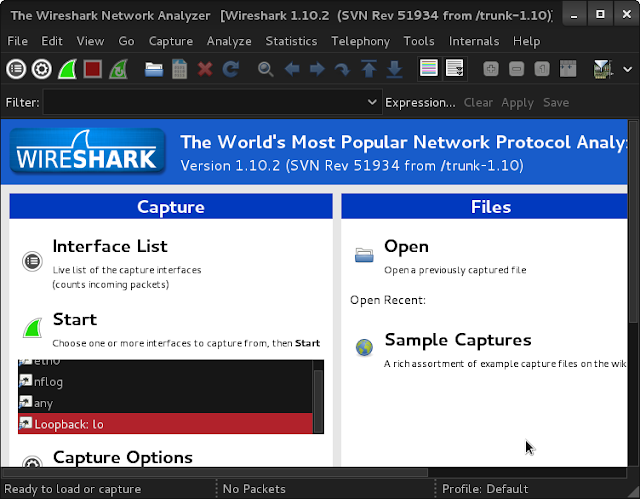Screen dimensions: 640x499
Task: Edit capture filter toolbar icon
Action: point(602,69)
